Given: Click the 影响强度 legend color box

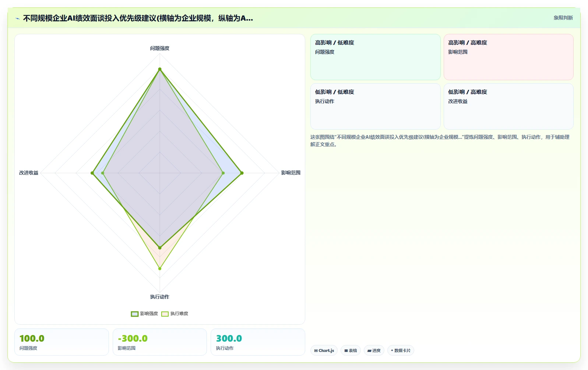Looking at the screenshot, I should pos(135,314).
